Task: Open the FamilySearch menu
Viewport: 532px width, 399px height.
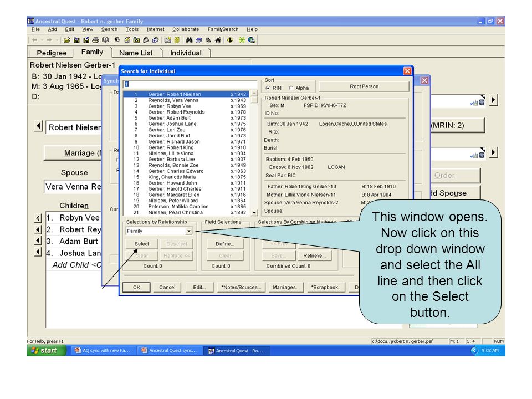Action: coord(223,29)
